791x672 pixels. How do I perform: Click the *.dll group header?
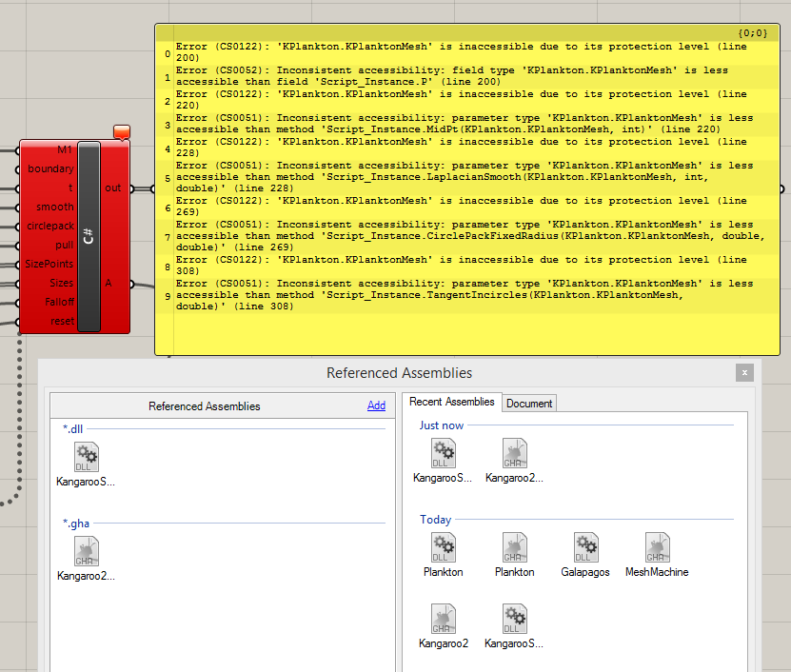(x=72, y=429)
